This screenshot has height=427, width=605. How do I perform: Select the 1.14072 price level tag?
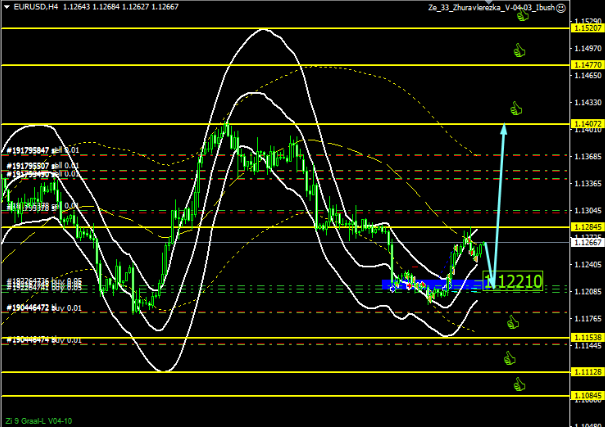coord(587,123)
